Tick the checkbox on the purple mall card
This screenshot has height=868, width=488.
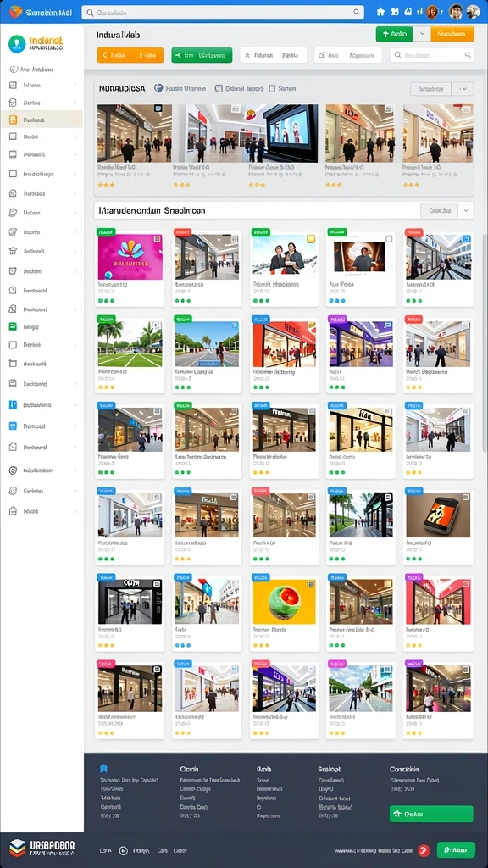coord(388,326)
